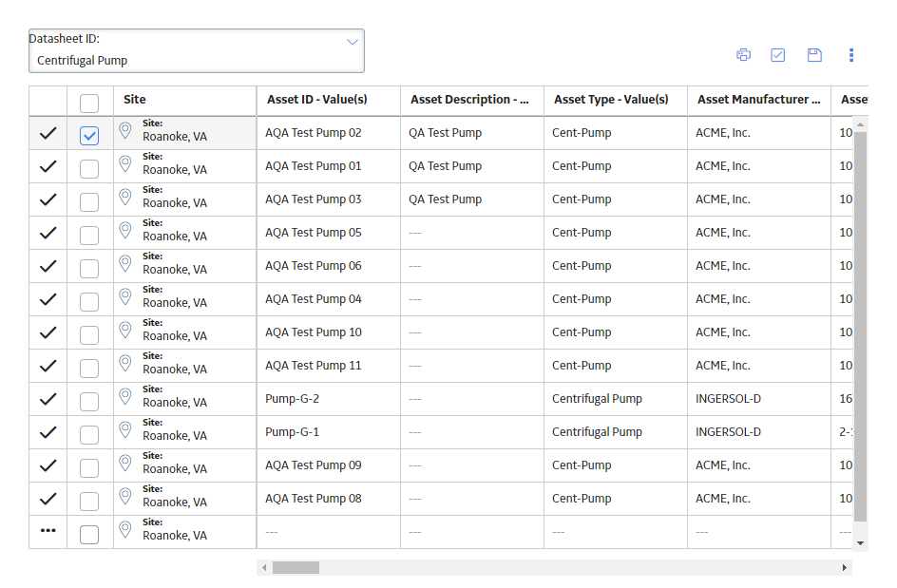Click the ellipsis icon in the last row
This screenshot has height=588, width=897.
[48, 531]
